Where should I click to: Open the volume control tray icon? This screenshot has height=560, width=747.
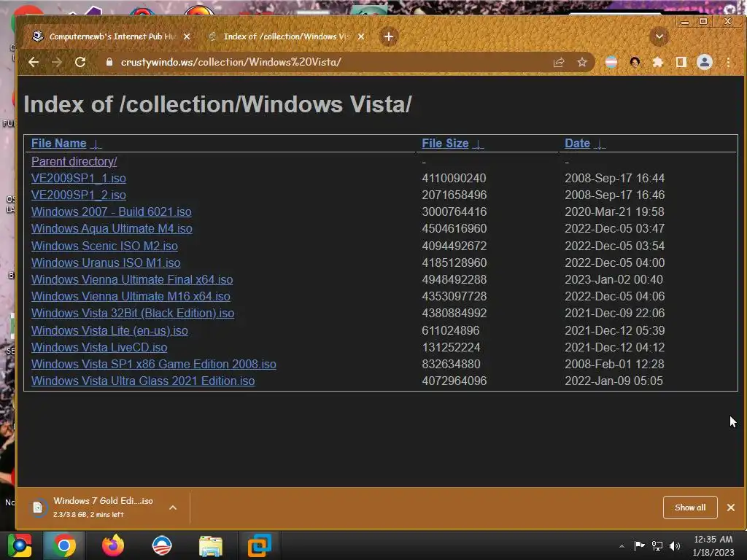tap(675, 545)
